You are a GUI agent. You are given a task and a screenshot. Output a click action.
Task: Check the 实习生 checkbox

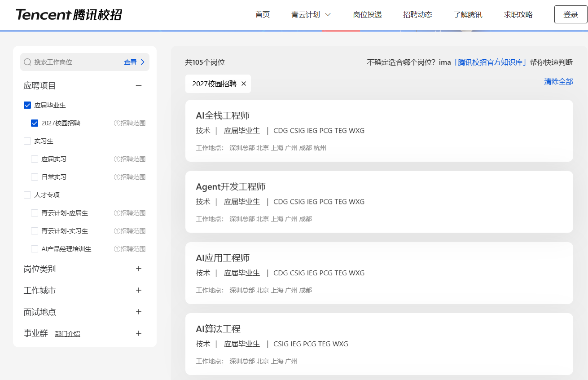click(27, 141)
